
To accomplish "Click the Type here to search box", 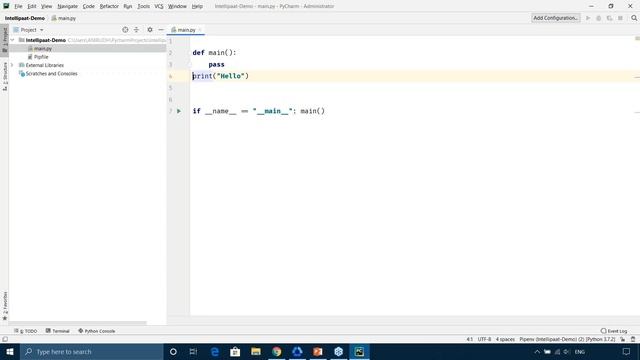I will [92, 351].
